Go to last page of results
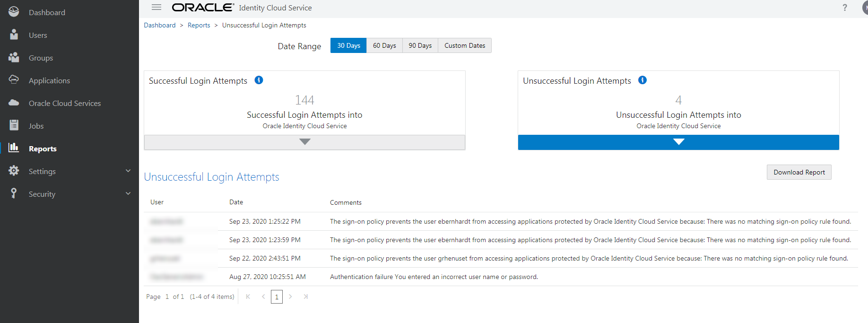The height and width of the screenshot is (323, 868). (x=306, y=297)
